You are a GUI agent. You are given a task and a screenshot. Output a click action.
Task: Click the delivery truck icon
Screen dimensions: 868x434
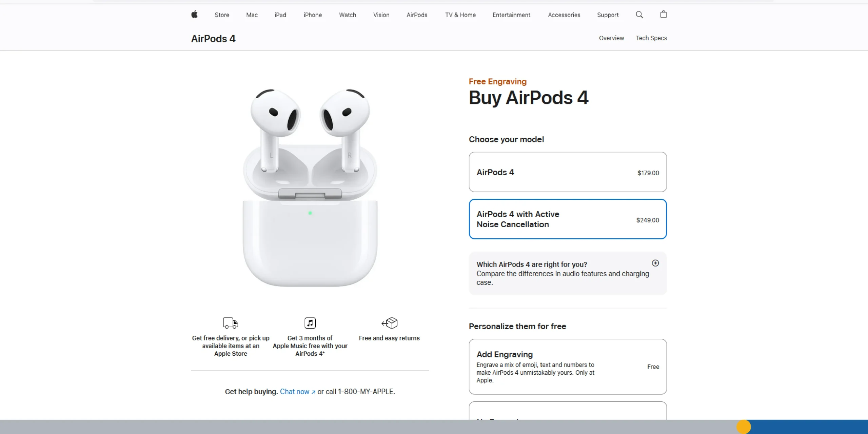tap(231, 323)
